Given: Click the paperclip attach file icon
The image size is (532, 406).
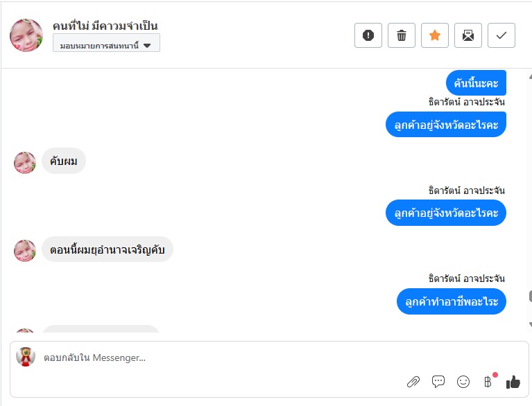Looking at the screenshot, I should pos(413,381).
